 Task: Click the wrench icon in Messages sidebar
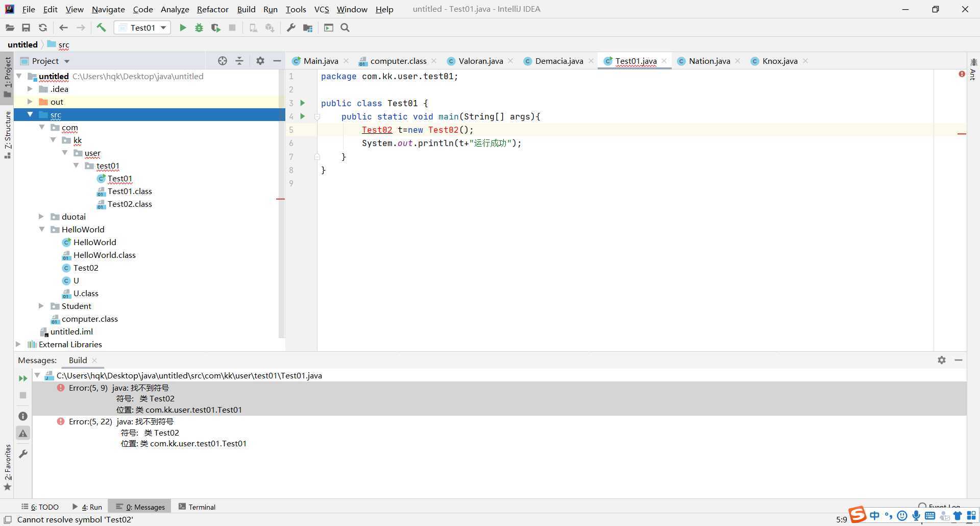pyautogui.click(x=23, y=453)
